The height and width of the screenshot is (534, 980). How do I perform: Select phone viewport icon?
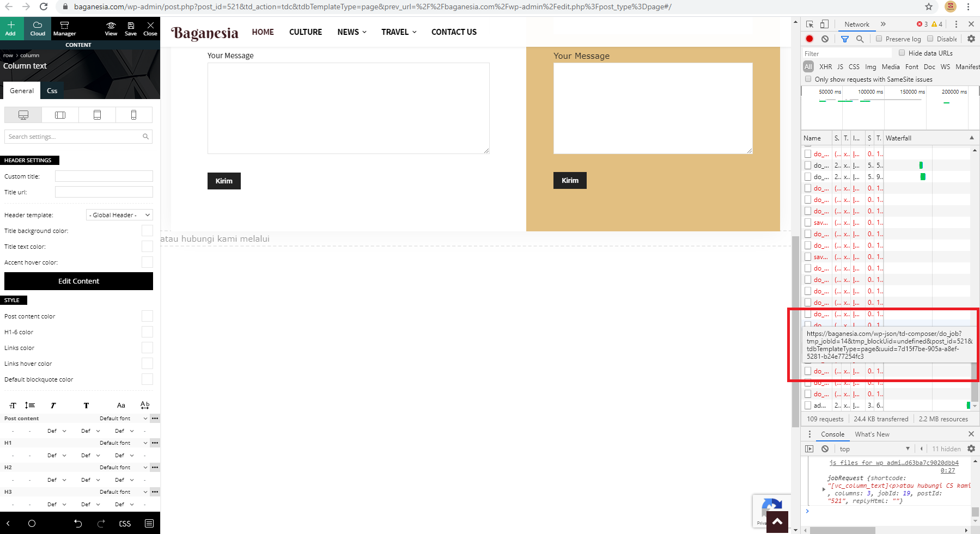[133, 115]
